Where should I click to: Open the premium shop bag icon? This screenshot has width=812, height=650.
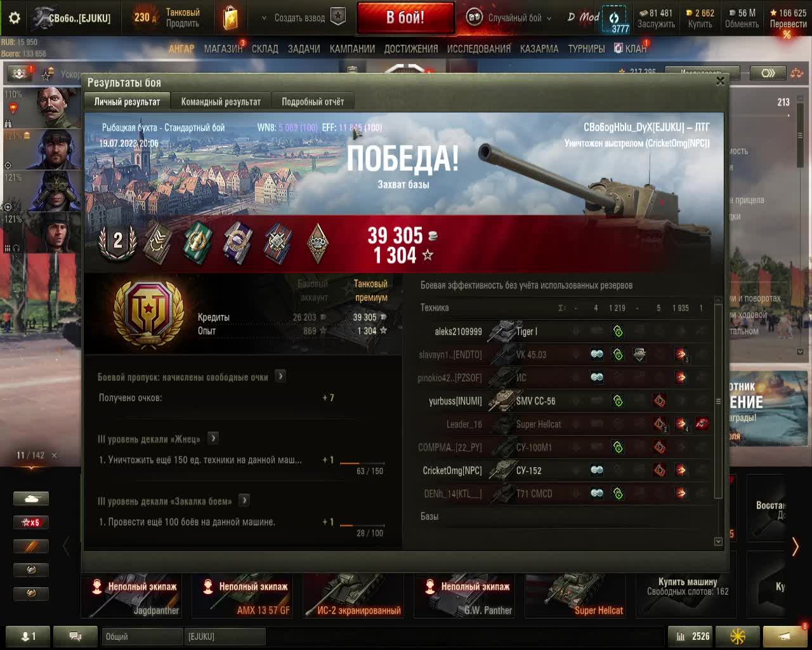(230, 18)
